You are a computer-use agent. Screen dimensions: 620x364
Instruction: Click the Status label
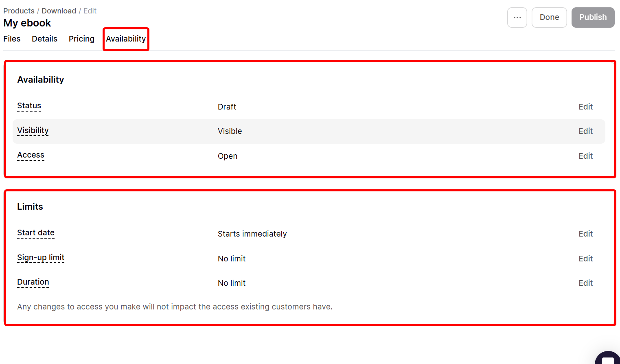[x=29, y=106]
